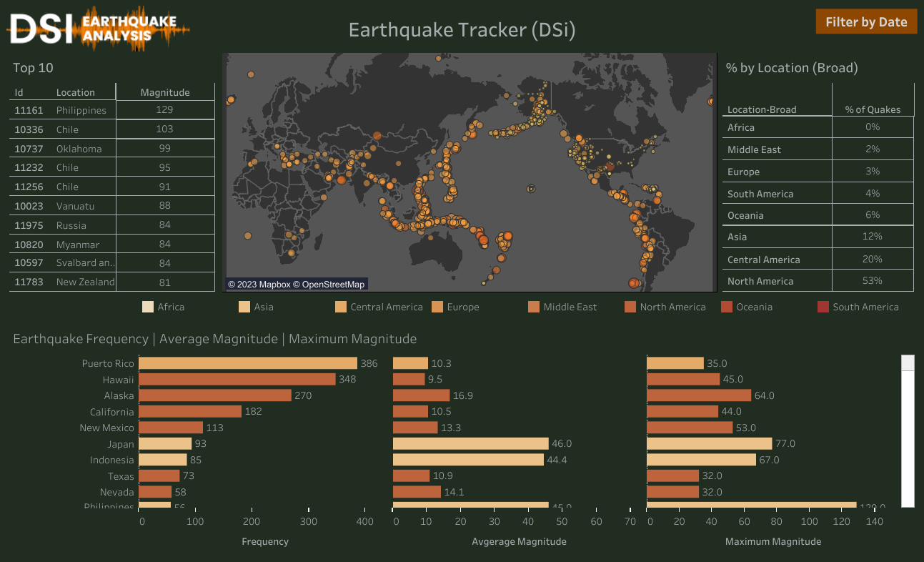
Task: Select the Europe legend swatch
Action: 438,307
